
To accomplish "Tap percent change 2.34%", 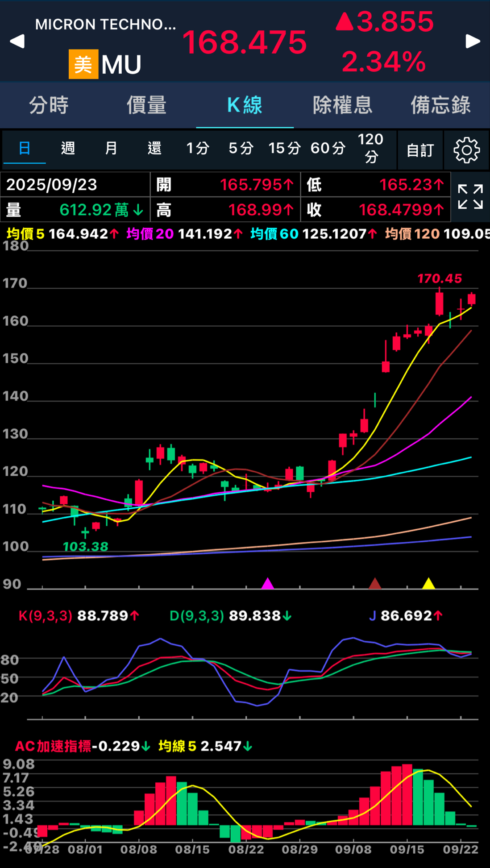I will (x=384, y=62).
